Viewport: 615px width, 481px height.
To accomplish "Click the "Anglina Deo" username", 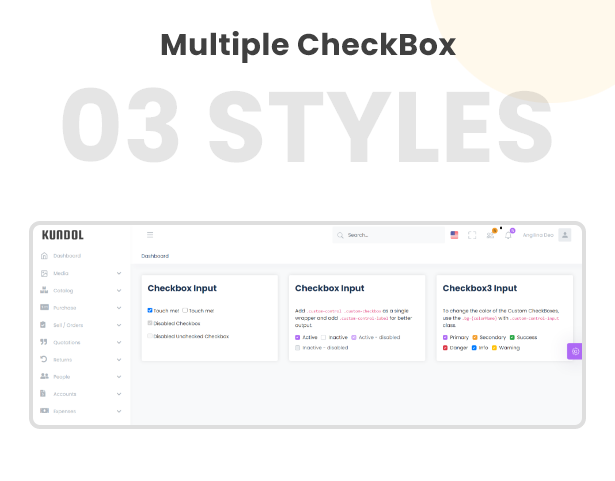I will (538, 235).
